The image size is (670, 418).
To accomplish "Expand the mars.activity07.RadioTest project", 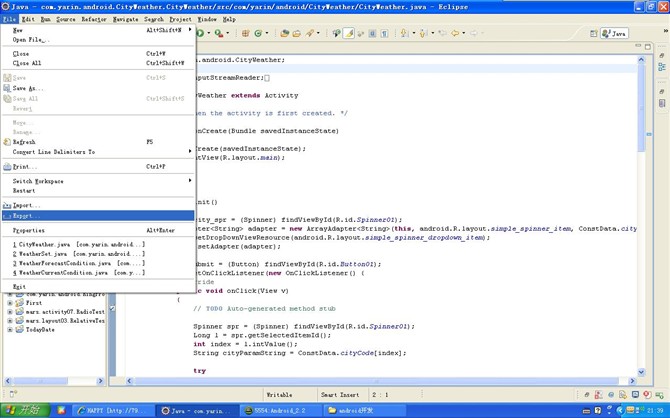I will point(10,312).
